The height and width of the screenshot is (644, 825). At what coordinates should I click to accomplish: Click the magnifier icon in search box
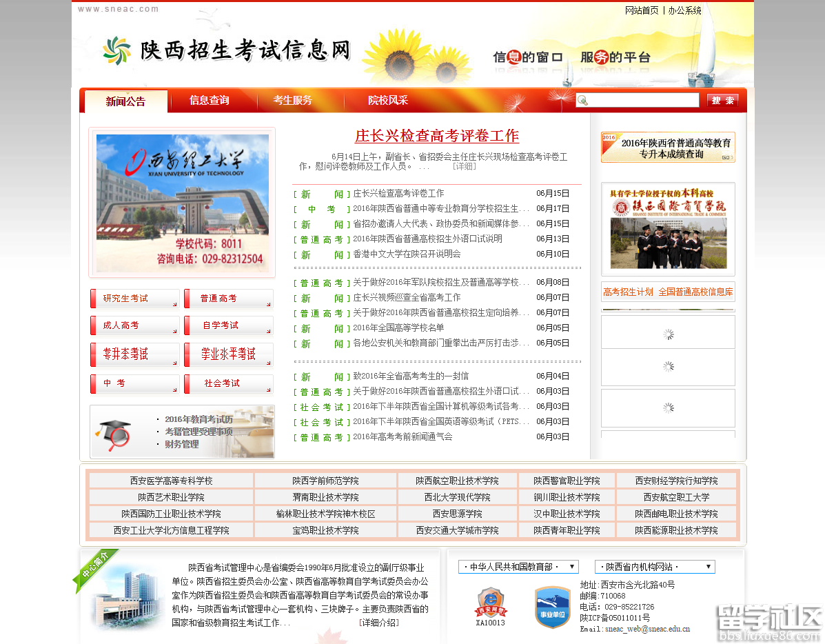[x=583, y=101]
